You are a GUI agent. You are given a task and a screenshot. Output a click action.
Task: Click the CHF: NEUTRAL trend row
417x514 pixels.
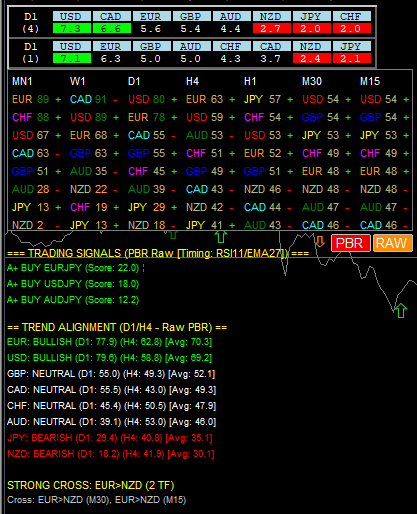[x=111, y=406]
